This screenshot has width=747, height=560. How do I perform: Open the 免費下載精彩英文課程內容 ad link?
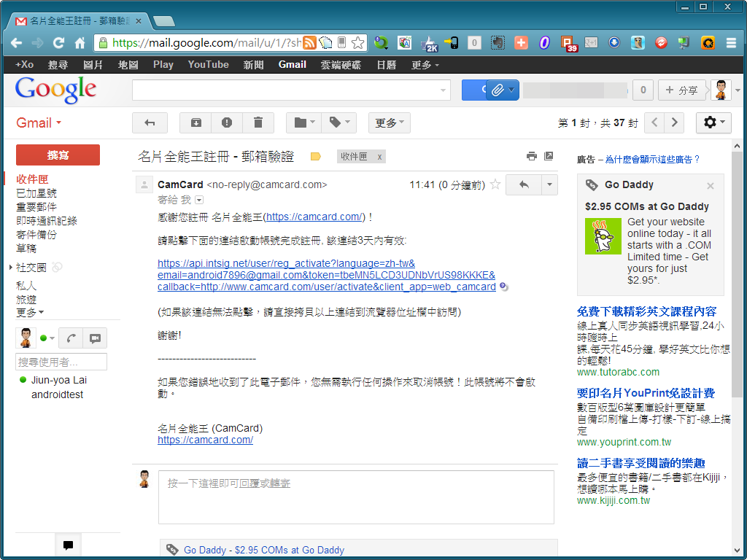point(646,311)
